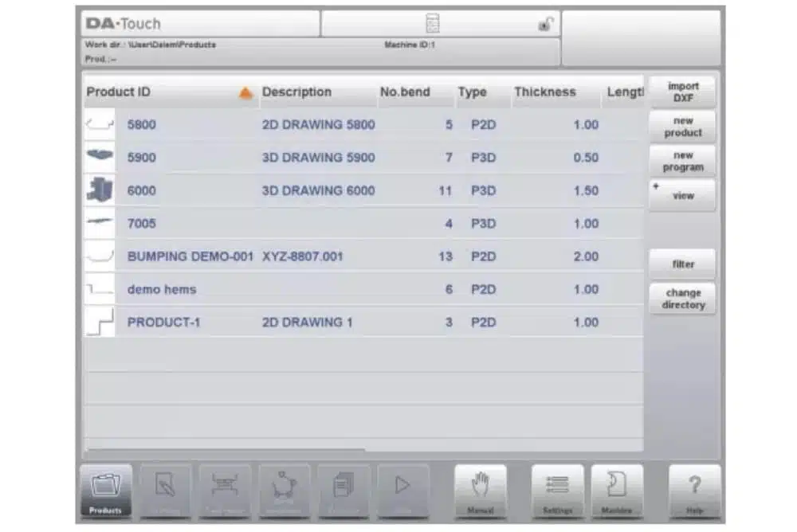Select the 3D thumbnail of product 6000
Screen dimensions: 797x532
[x=100, y=190]
